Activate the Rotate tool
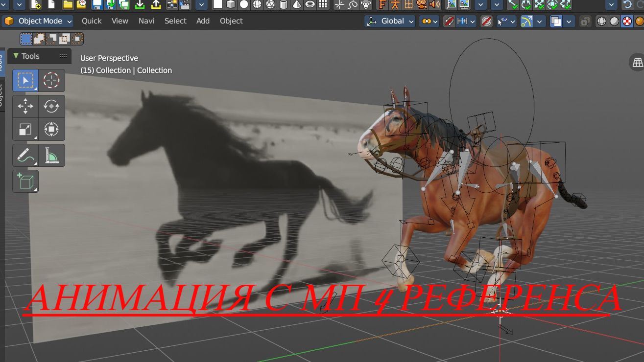This screenshot has width=644, height=362. (51, 106)
